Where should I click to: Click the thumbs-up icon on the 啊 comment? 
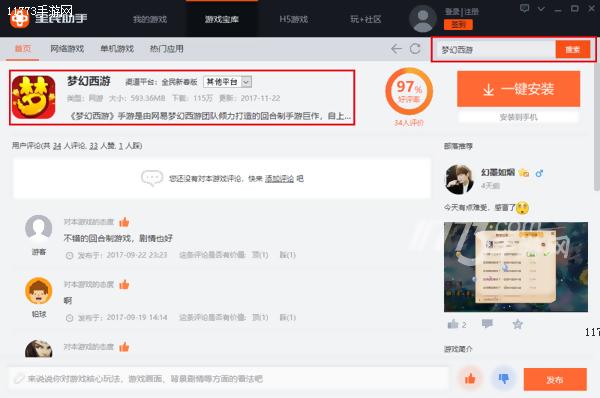(x=124, y=284)
